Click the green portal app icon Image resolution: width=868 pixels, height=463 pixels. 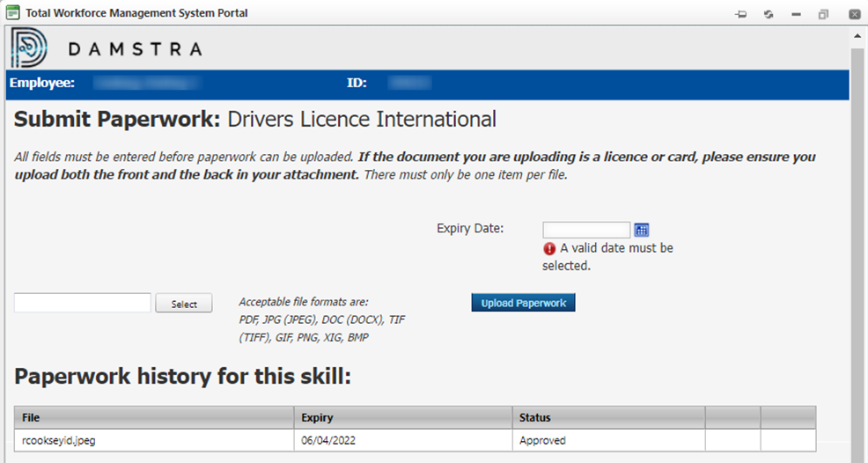pyautogui.click(x=12, y=12)
